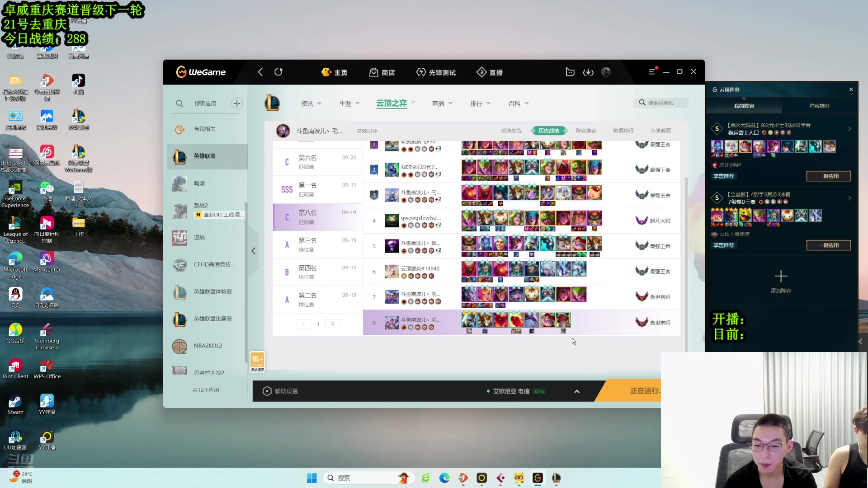Select the 历史战绩 tab

click(x=549, y=131)
